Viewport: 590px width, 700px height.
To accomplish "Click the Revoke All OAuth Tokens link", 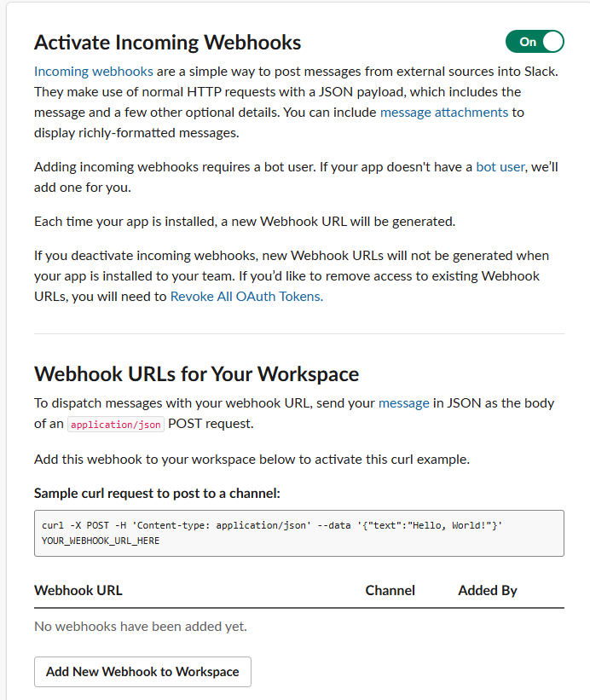I will pyautogui.click(x=246, y=297).
